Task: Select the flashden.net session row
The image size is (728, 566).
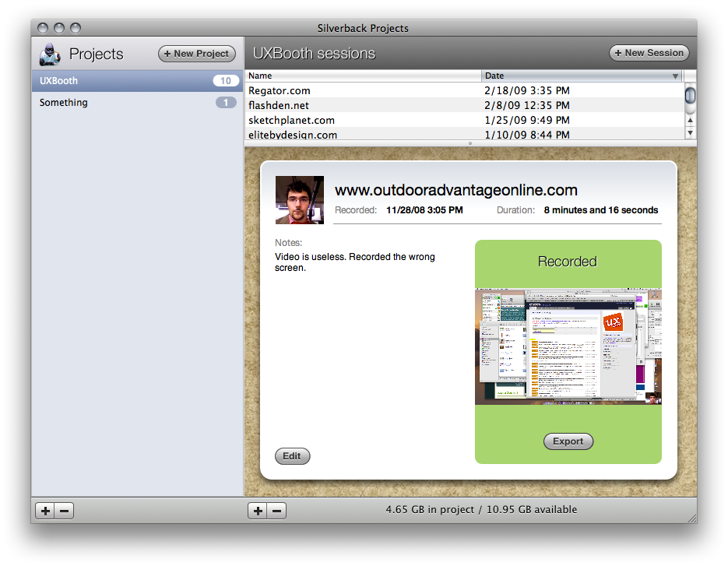Action: [x=464, y=105]
